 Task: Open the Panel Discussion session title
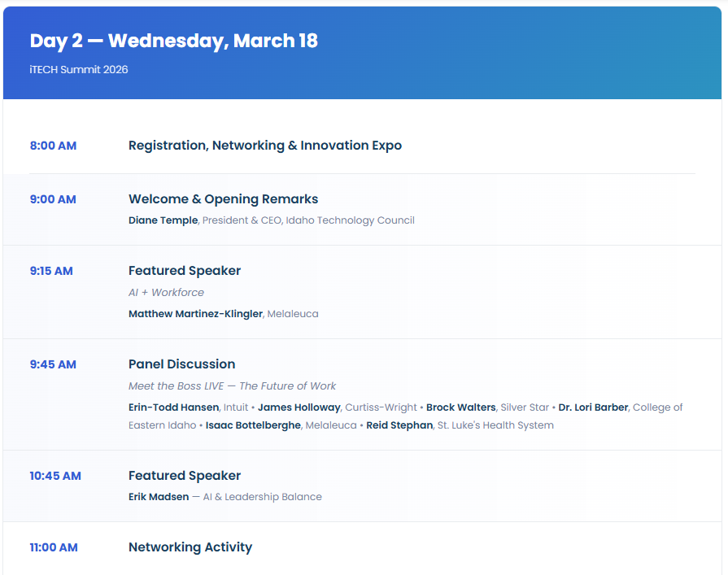181,364
